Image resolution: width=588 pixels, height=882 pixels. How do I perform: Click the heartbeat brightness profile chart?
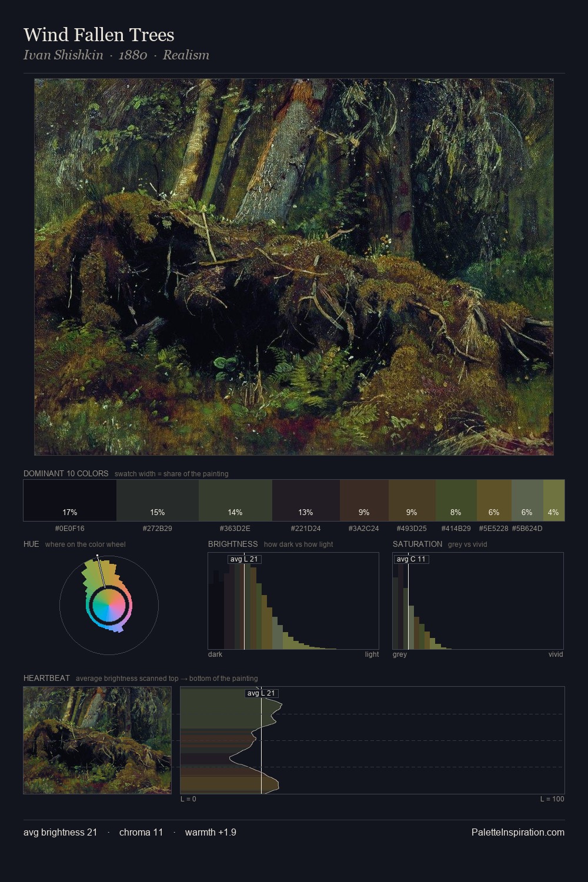372,740
